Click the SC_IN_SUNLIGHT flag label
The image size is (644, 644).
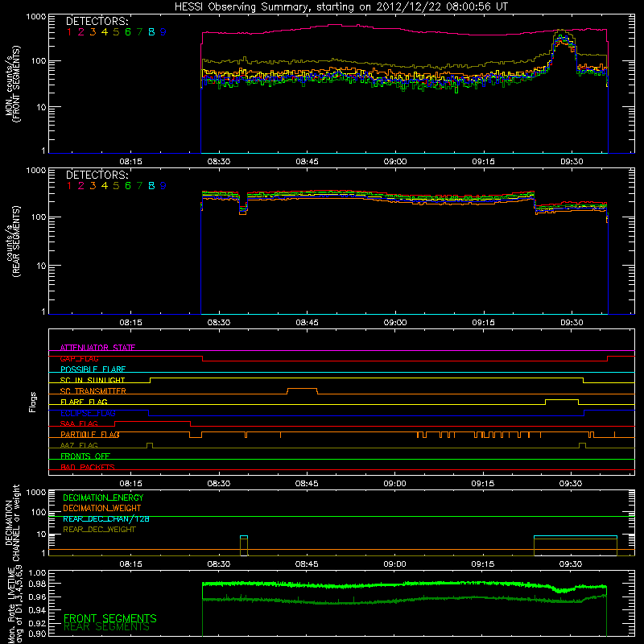93,380
